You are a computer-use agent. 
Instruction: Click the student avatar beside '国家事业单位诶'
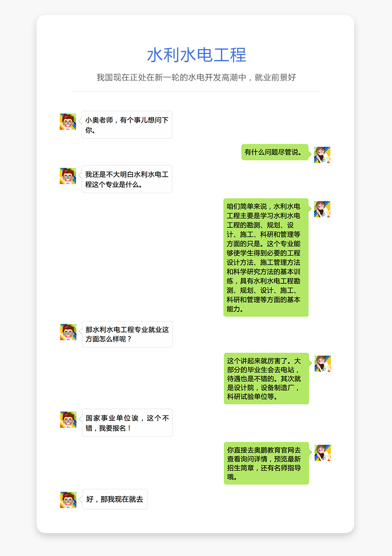click(68, 419)
